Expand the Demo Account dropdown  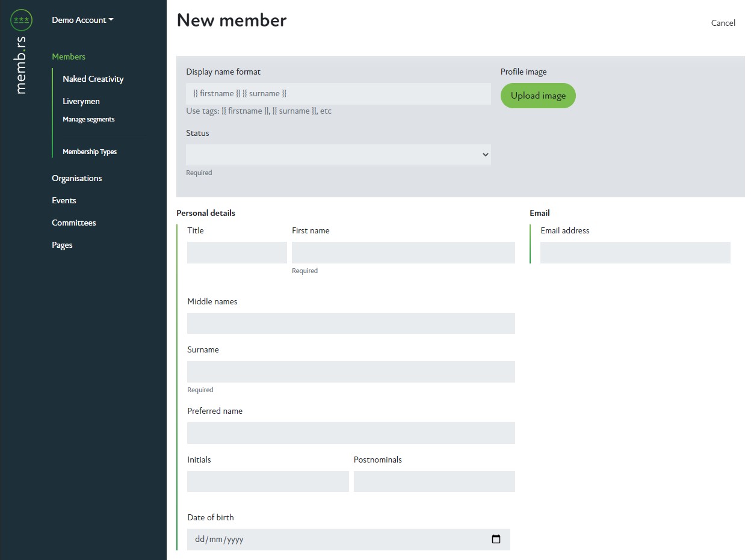82,20
